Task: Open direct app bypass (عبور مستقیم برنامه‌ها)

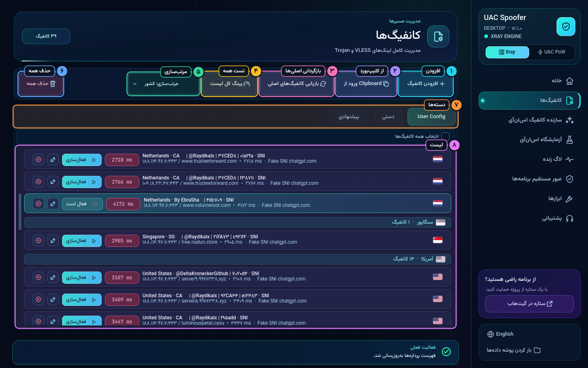Action: coord(530,179)
